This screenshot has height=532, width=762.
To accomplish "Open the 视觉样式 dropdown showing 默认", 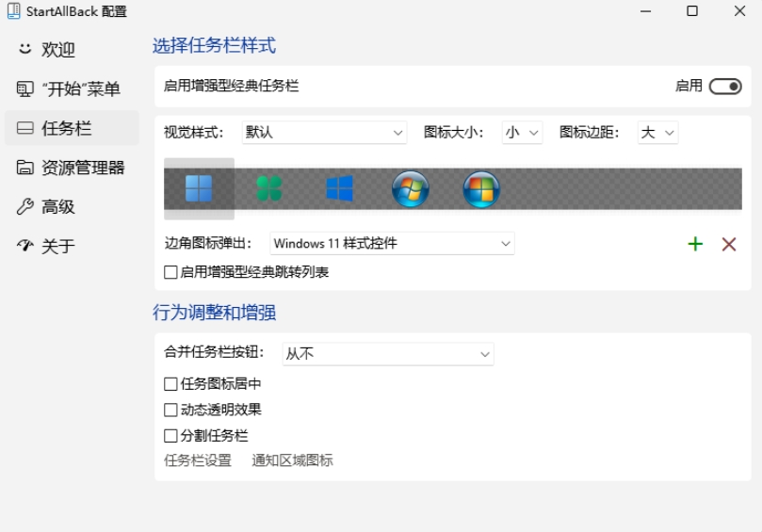I will (x=324, y=132).
